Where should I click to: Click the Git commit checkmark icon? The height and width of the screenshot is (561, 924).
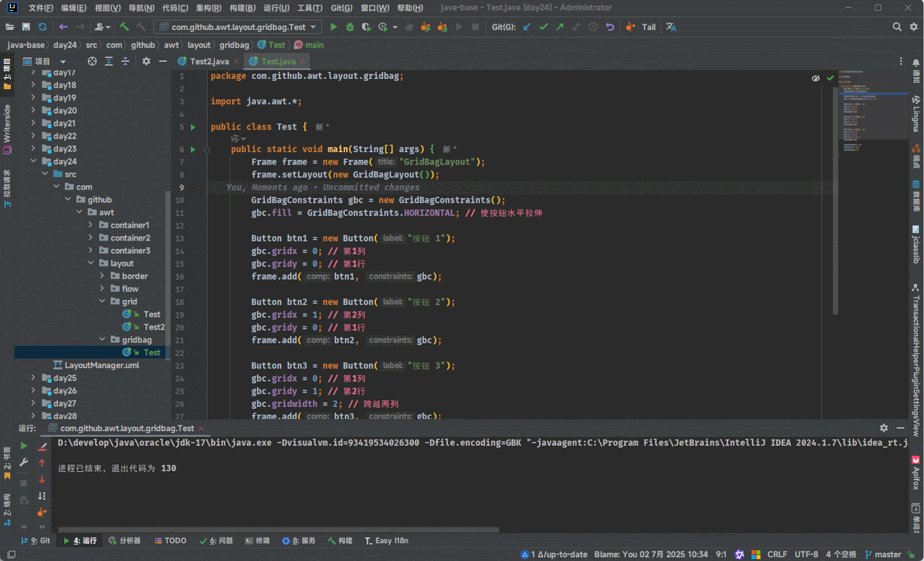pyautogui.click(x=543, y=27)
